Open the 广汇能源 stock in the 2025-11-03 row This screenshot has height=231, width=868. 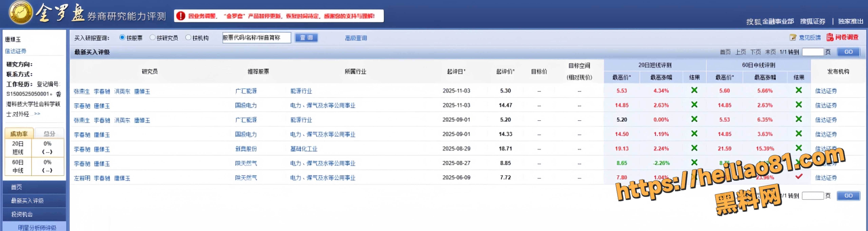246,91
